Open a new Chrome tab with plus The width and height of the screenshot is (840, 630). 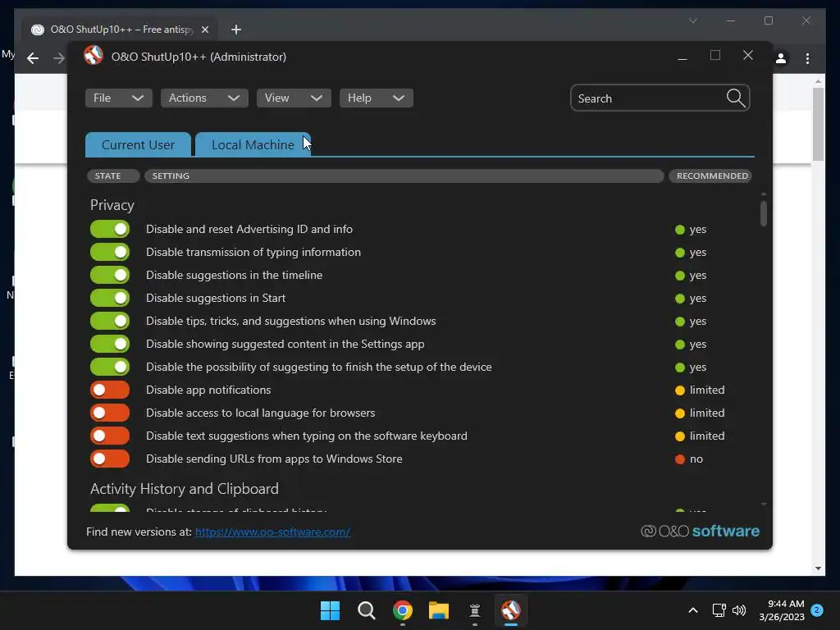coord(235,30)
